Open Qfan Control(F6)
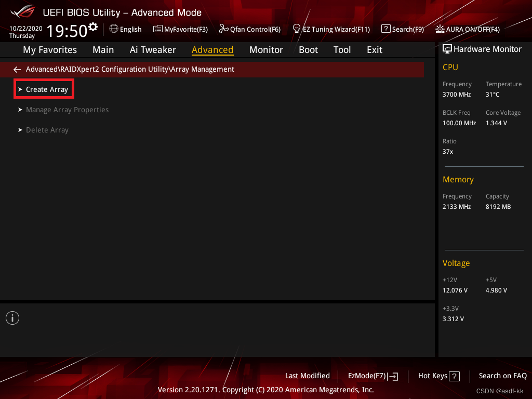532x399 pixels. pyautogui.click(x=255, y=30)
